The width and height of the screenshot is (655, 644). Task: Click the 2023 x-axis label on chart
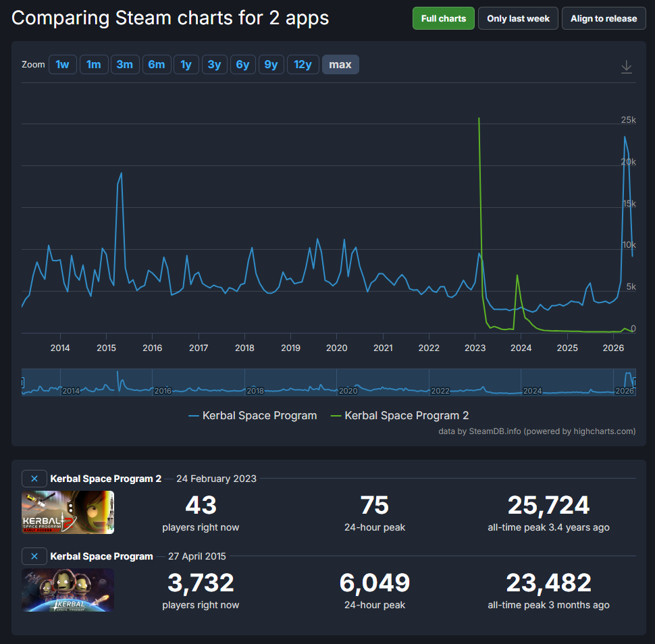pyautogui.click(x=475, y=348)
